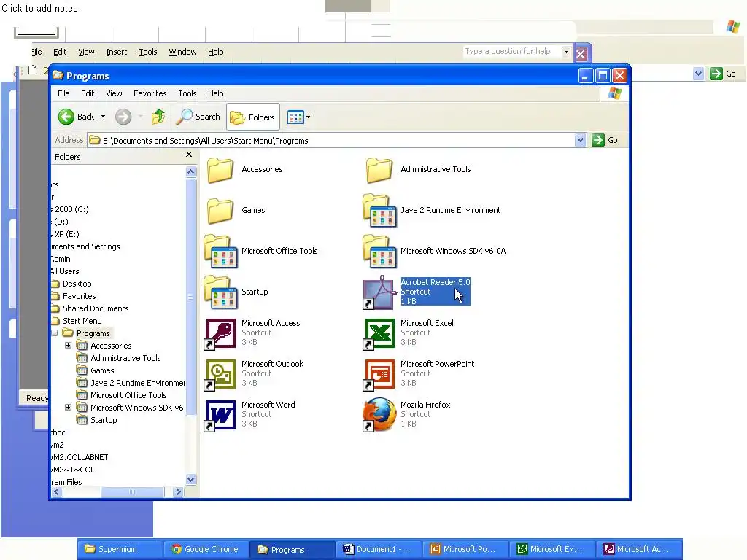Click the Forward arrow toolbar icon
The height and width of the screenshot is (560, 747).
point(123,117)
